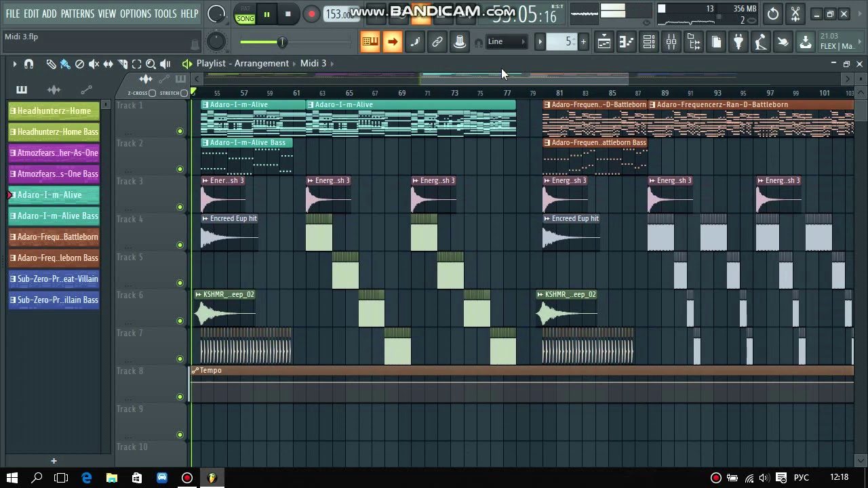Open the VIEW menu
Screen dimensions: 868x488
click(x=107, y=14)
